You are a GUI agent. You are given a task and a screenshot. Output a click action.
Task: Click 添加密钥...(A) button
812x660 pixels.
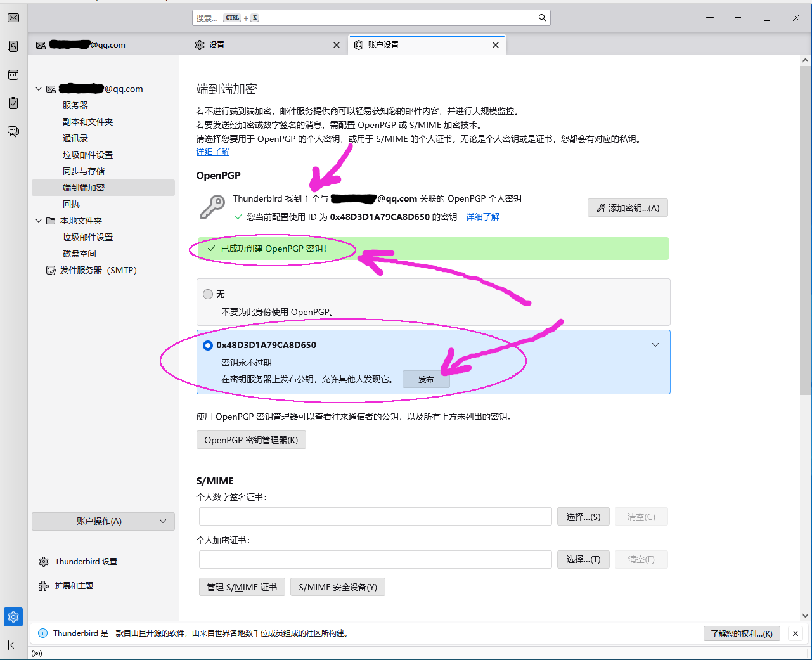(x=628, y=208)
